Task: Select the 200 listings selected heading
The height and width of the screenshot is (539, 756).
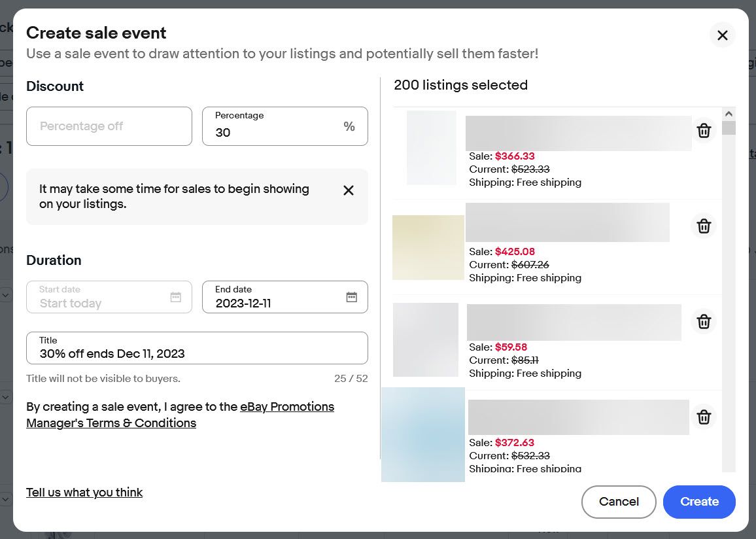Action: point(460,85)
